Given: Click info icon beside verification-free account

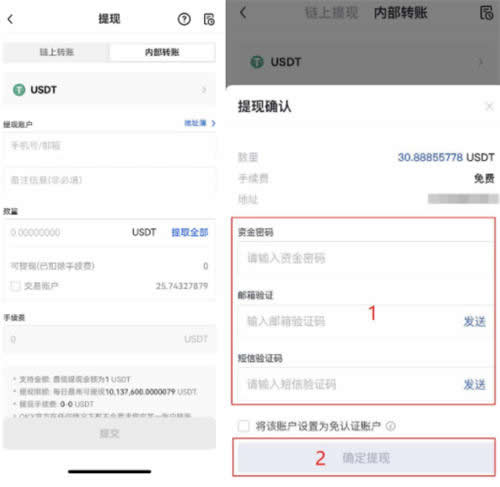Looking at the screenshot, I should (x=391, y=426).
